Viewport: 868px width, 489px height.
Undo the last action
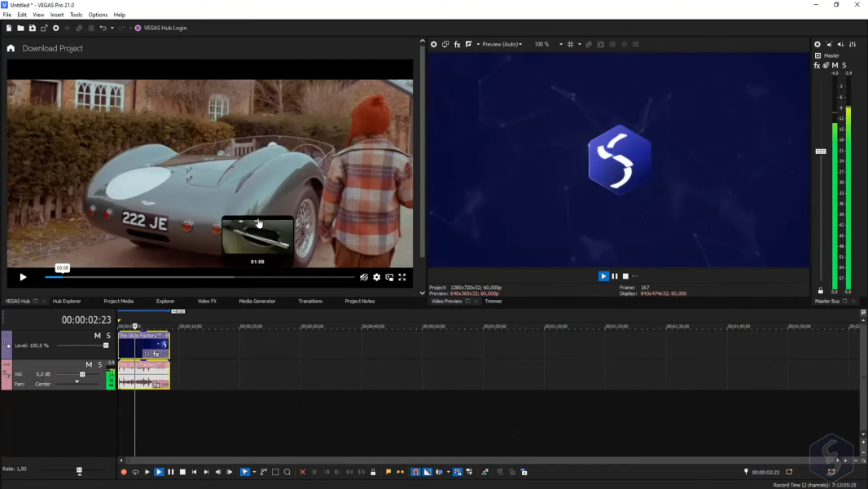[103, 28]
